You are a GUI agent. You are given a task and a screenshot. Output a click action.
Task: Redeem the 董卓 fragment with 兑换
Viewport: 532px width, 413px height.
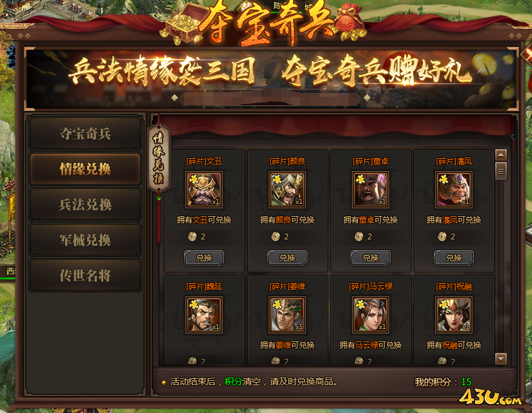pos(371,258)
